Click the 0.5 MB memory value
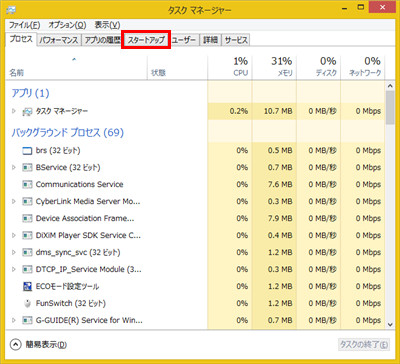This screenshot has height=364, width=400. pyautogui.click(x=280, y=151)
